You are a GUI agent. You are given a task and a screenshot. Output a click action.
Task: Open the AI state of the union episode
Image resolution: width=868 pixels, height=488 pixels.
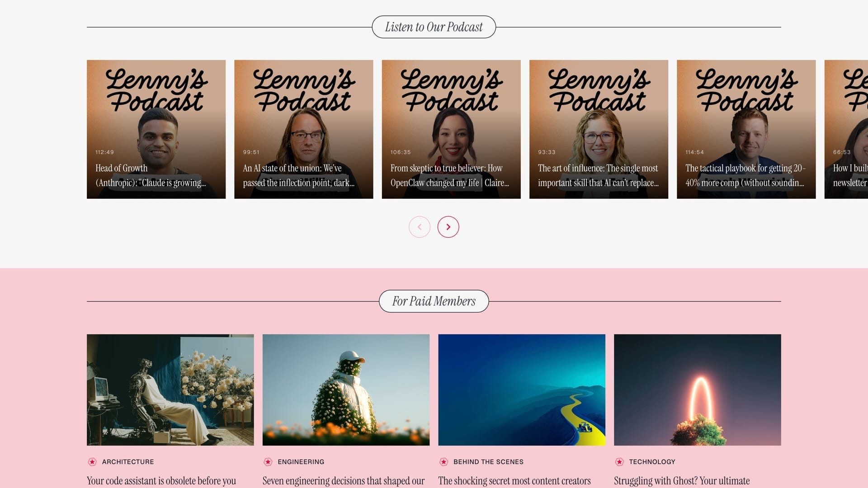[x=303, y=129]
